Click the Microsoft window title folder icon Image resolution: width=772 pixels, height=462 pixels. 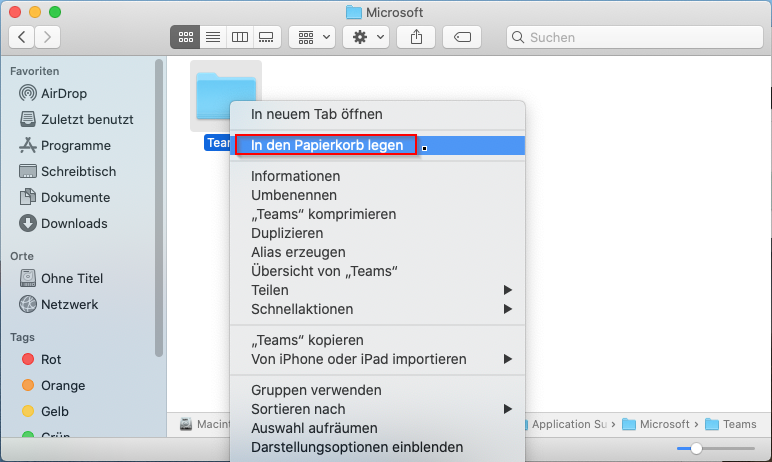click(x=354, y=12)
